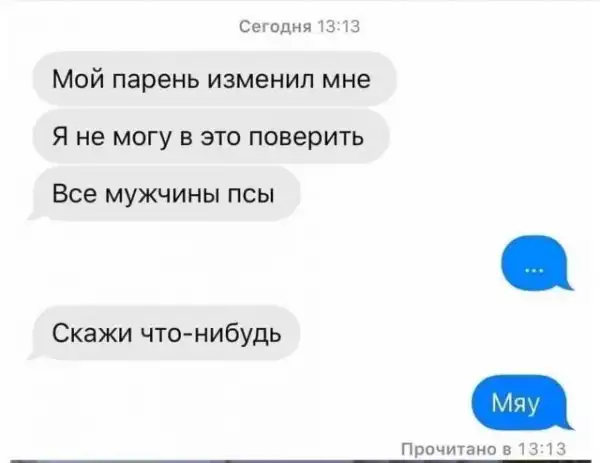Click the tail of the "Скажи что-нибудь" bubble
The image size is (600, 463).
[34, 356]
